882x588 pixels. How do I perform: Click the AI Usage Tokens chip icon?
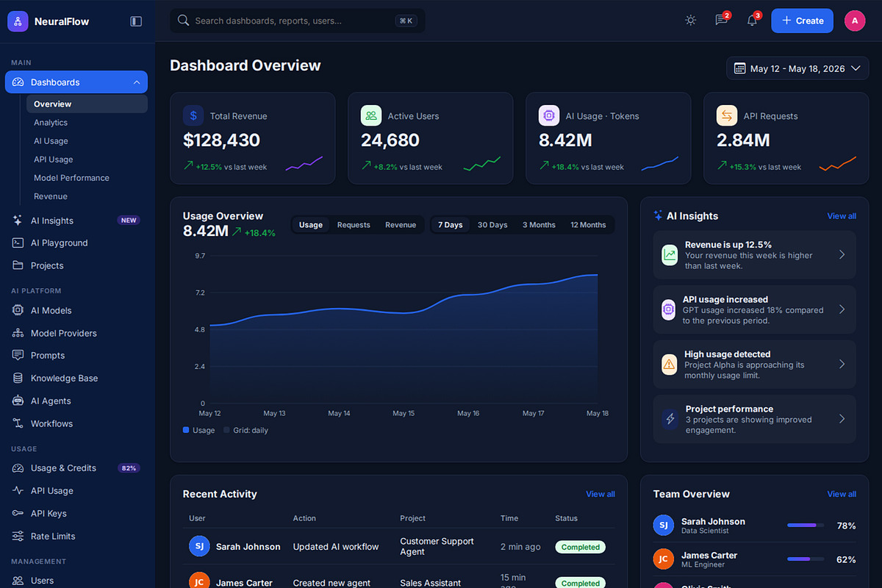click(549, 115)
